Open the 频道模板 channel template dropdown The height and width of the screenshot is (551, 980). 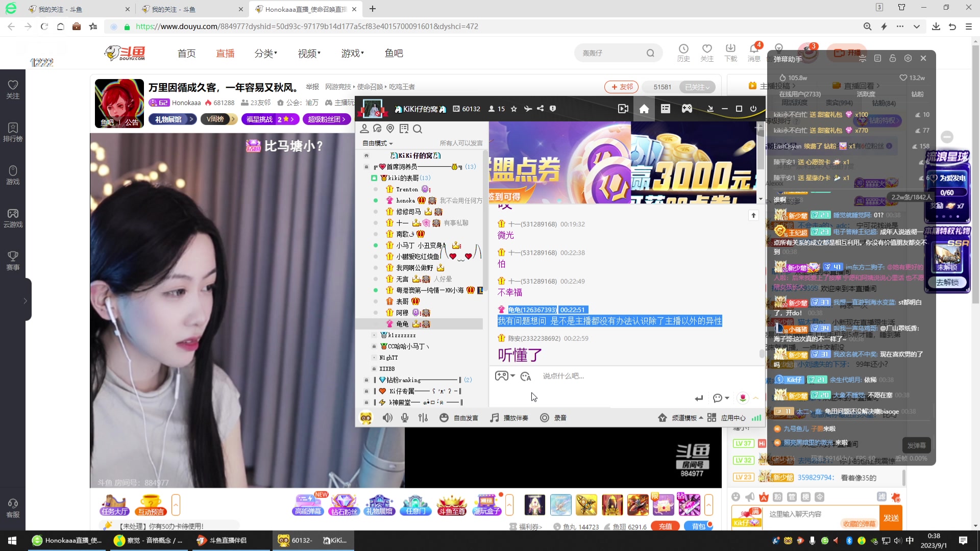pos(680,418)
